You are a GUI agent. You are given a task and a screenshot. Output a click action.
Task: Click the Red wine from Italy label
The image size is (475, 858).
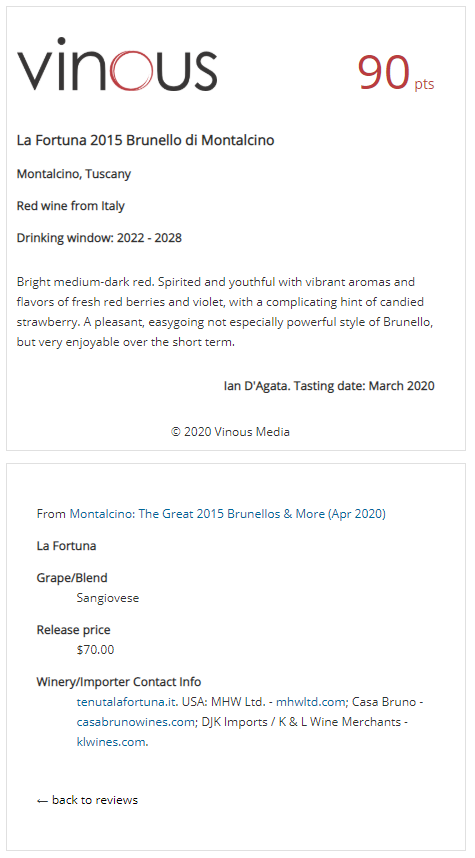71,206
